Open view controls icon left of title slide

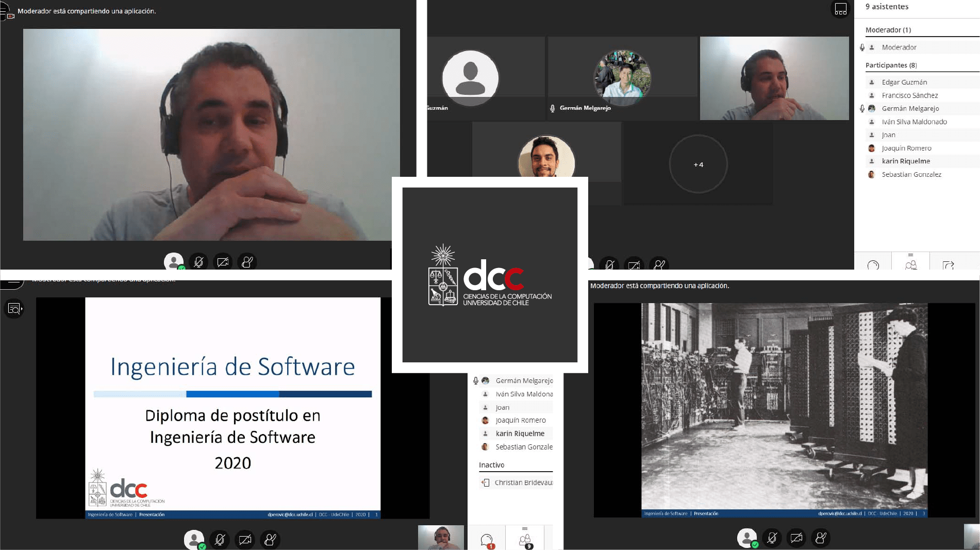(14, 309)
